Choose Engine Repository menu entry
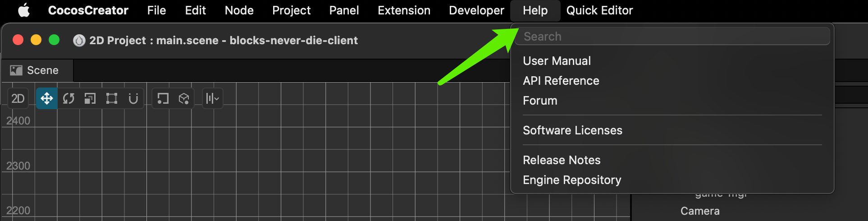The image size is (868, 221). [572, 180]
